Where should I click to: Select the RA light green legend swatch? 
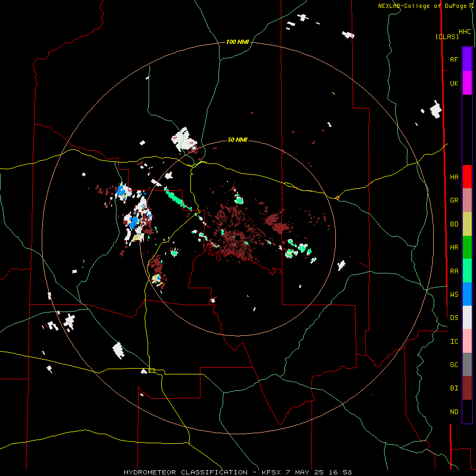(467, 271)
